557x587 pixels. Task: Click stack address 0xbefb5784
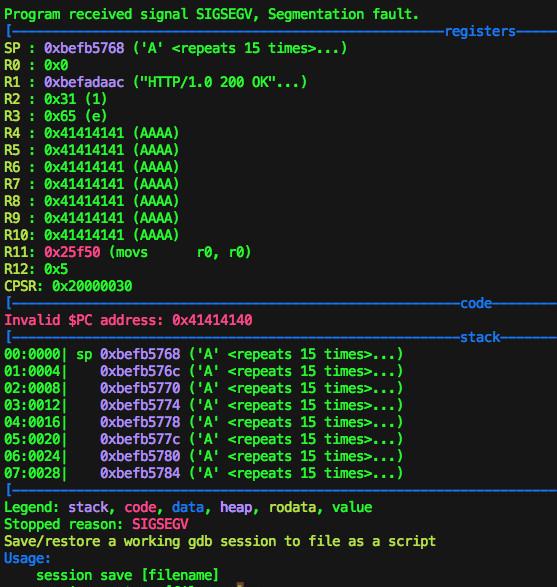140,473
